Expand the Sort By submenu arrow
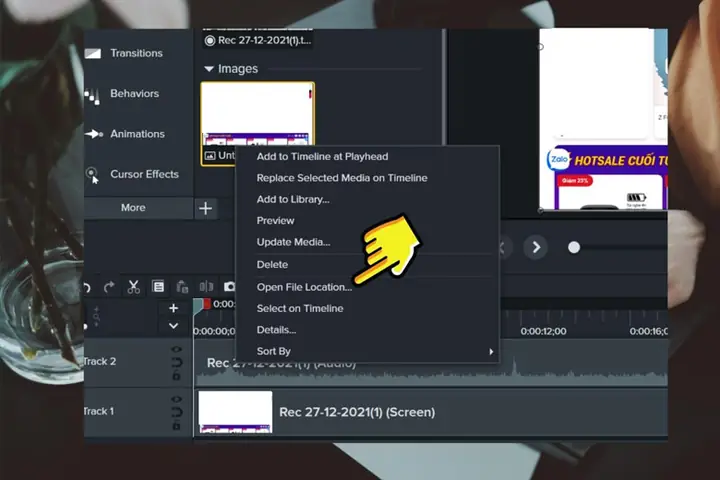720x480 pixels. 491,352
